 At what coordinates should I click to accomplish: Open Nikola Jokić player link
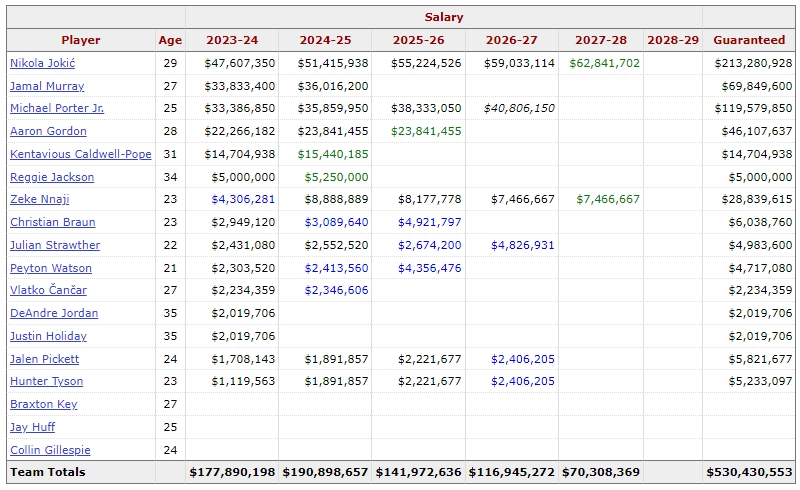coord(42,63)
